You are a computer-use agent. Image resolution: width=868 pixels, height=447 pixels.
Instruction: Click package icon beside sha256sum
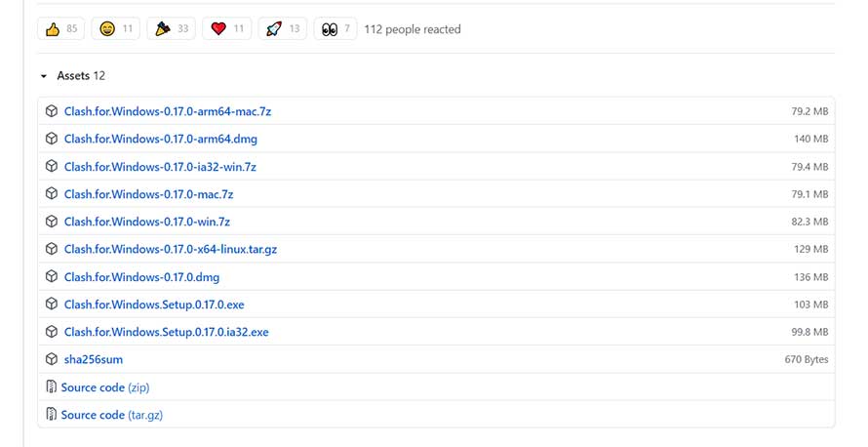point(52,359)
